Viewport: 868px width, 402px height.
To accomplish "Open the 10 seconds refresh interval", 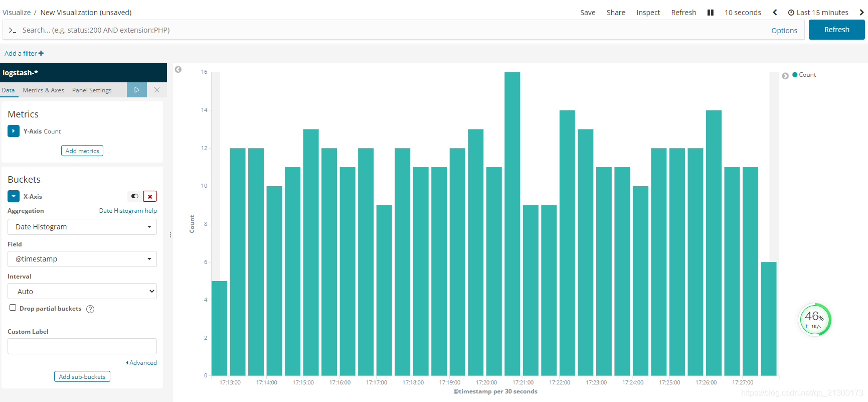I will (x=743, y=13).
